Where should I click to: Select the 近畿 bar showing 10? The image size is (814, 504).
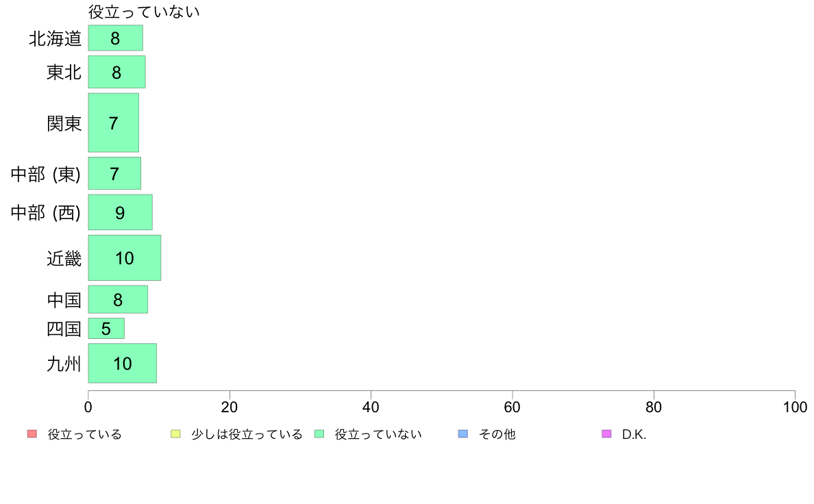point(125,257)
